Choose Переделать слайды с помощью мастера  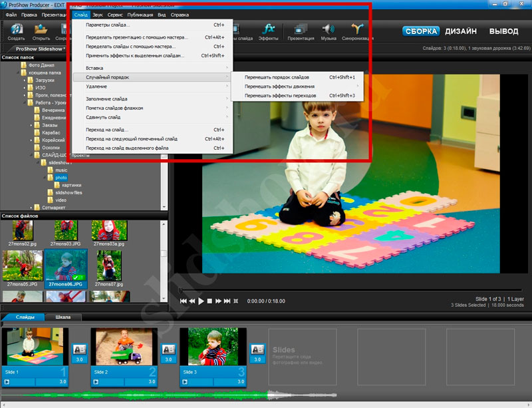point(153,46)
